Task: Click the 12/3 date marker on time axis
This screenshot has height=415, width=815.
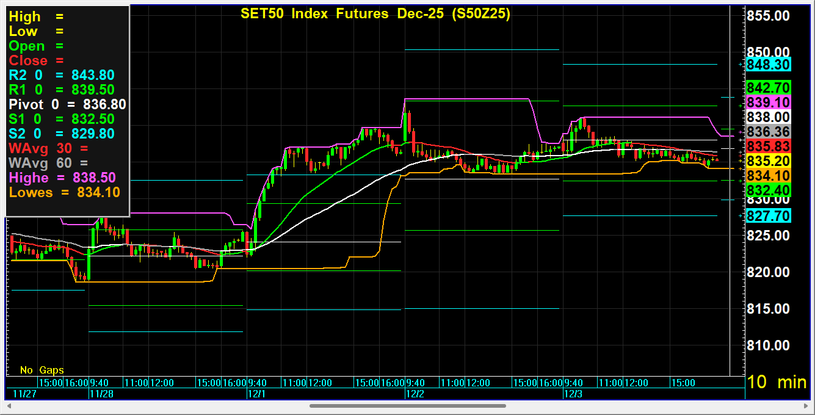Action: coord(573,394)
